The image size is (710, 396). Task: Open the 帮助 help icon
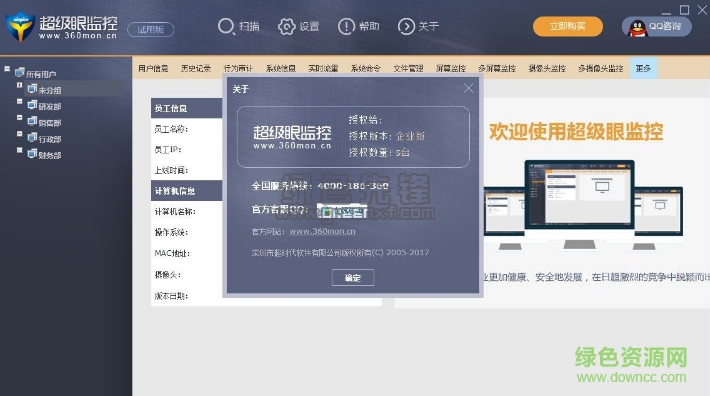click(346, 26)
